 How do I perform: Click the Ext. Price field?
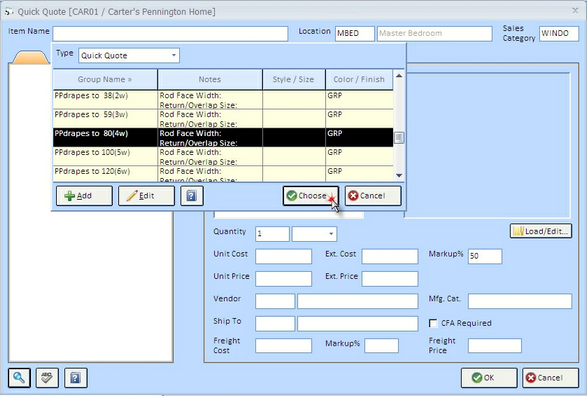(x=390, y=279)
